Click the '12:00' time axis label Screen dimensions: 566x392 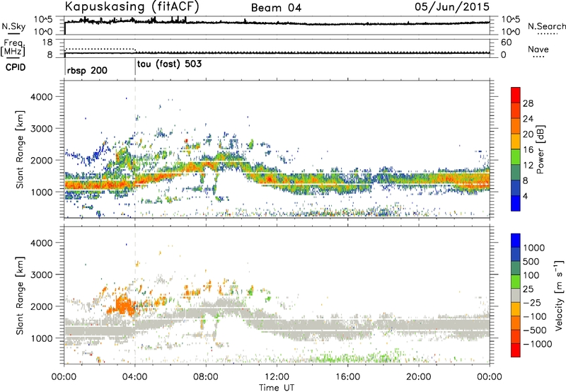(277, 377)
